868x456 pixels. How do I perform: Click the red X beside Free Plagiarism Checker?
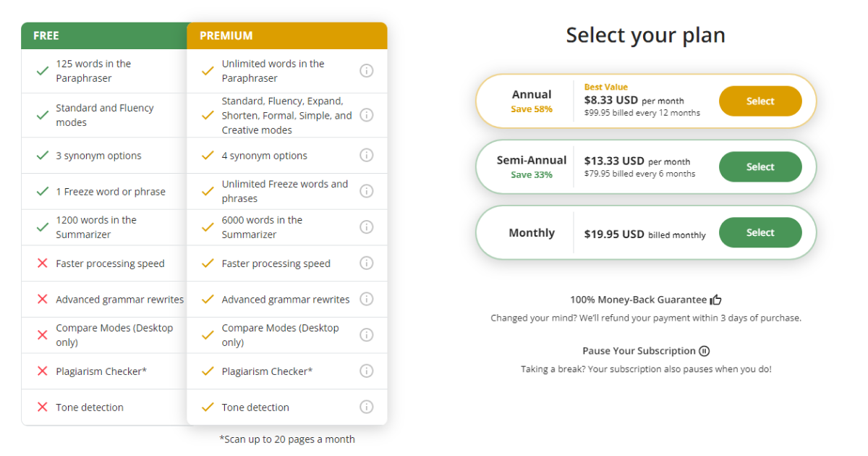[43, 371]
